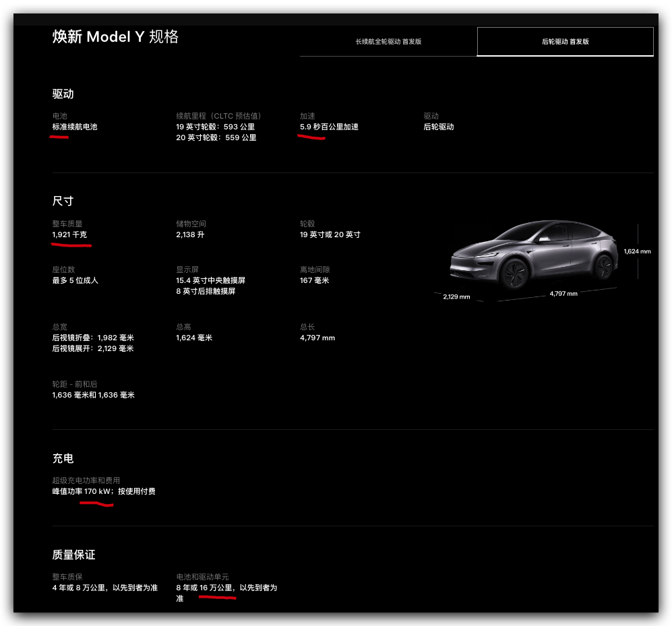Click 1,921 千克 vehicle mass value
The height and width of the screenshot is (626, 672).
pyautogui.click(x=69, y=234)
